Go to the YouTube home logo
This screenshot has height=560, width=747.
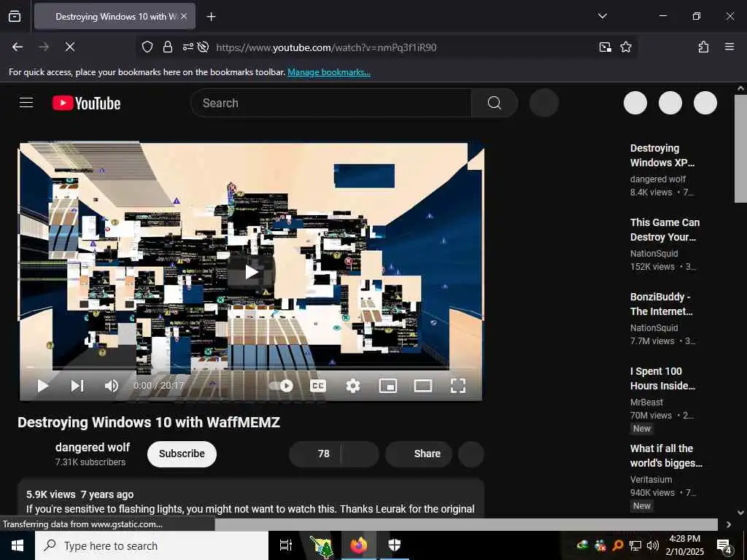(x=86, y=103)
